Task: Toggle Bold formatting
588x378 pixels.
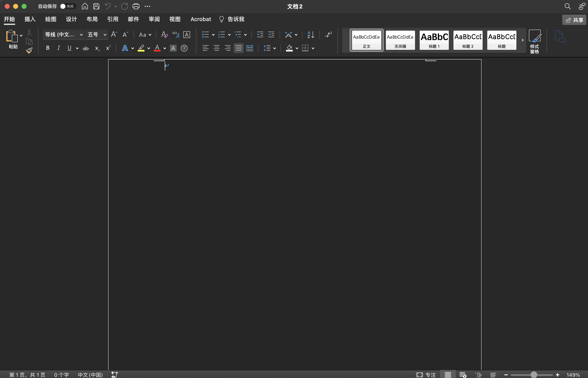Action: [x=48, y=48]
